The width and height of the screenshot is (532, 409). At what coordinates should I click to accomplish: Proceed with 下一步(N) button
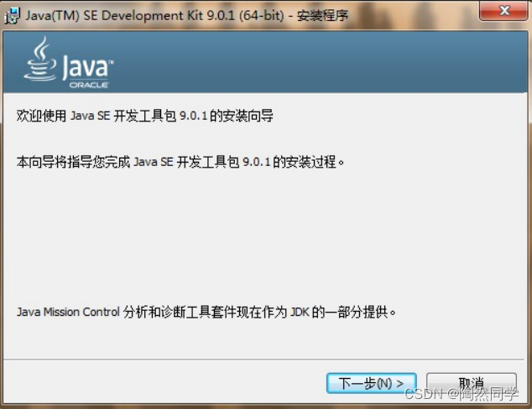coord(372,383)
